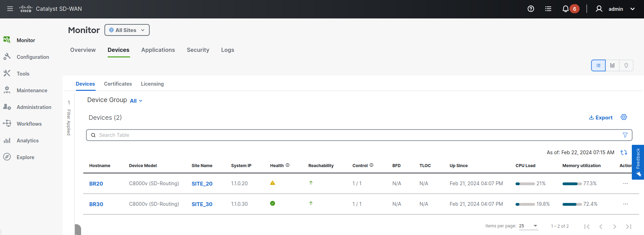Switch to list view toggle

point(598,65)
